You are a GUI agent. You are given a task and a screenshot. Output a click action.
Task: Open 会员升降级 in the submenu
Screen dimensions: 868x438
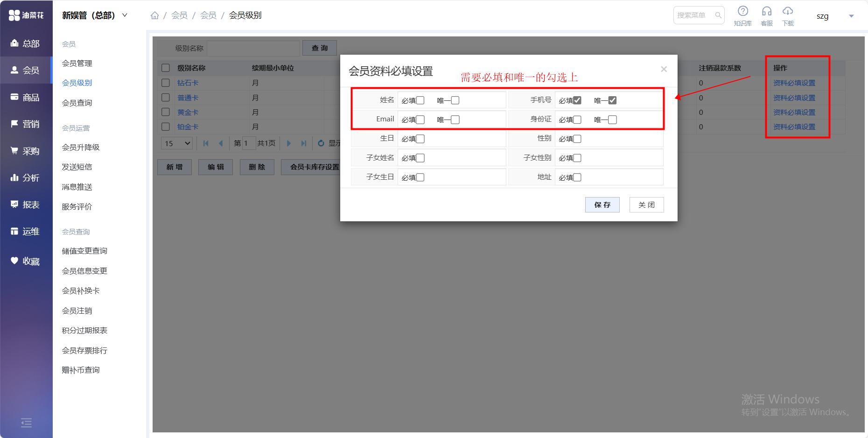(x=81, y=147)
